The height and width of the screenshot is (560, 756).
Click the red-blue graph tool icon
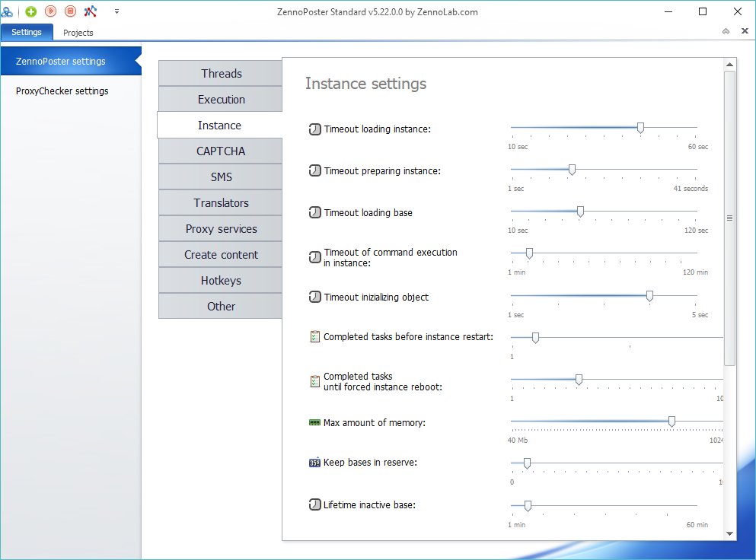(90, 11)
